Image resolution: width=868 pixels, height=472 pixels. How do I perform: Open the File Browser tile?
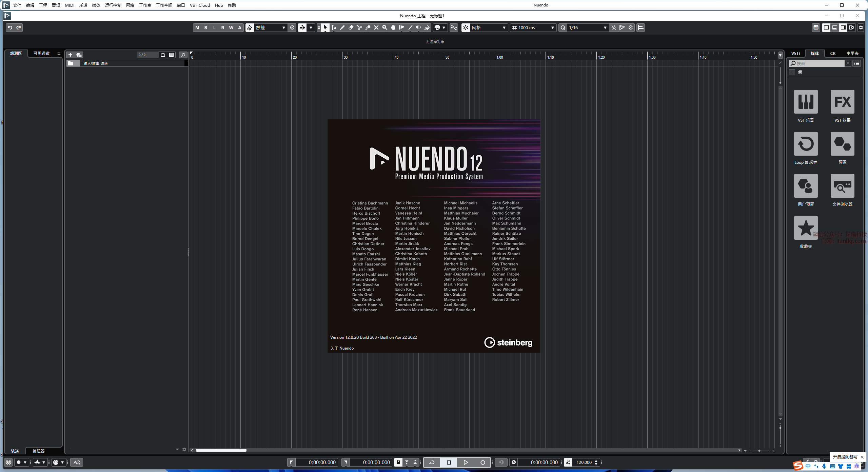point(842,186)
